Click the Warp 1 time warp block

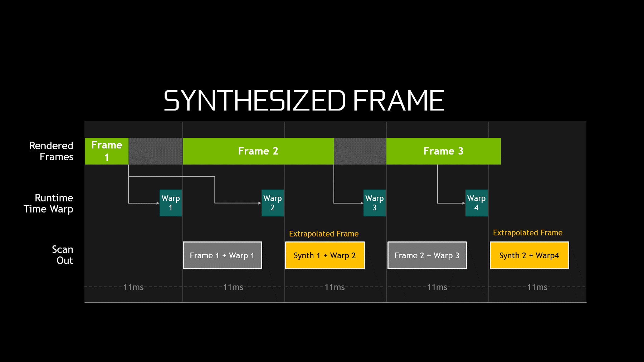[x=170, y=203]
